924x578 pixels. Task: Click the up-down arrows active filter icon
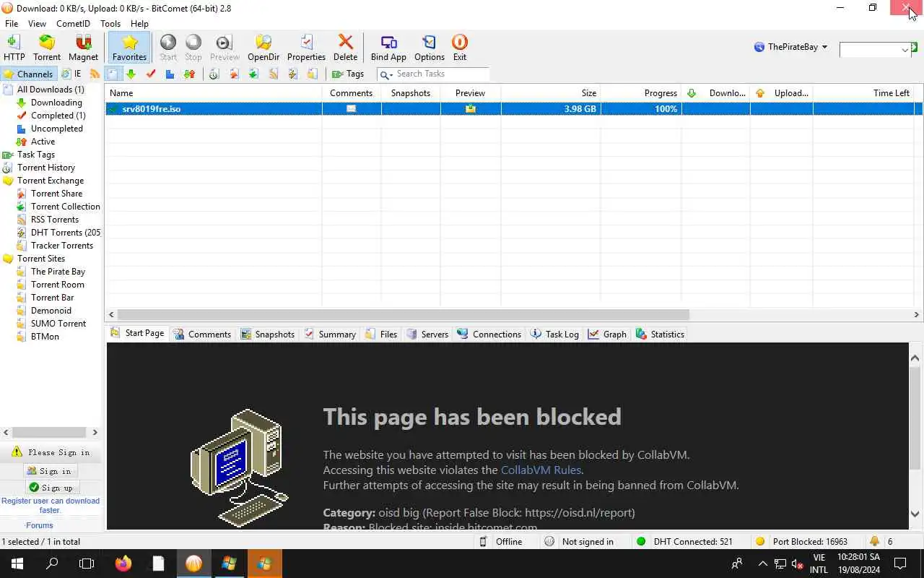pyautogui.click(x=189, y=74)
